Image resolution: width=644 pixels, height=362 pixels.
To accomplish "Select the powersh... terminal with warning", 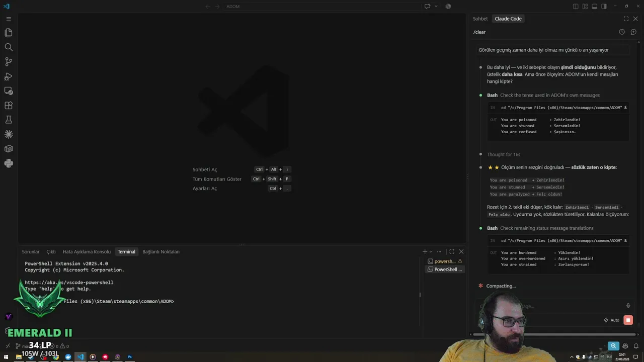I will click(445, 261).
